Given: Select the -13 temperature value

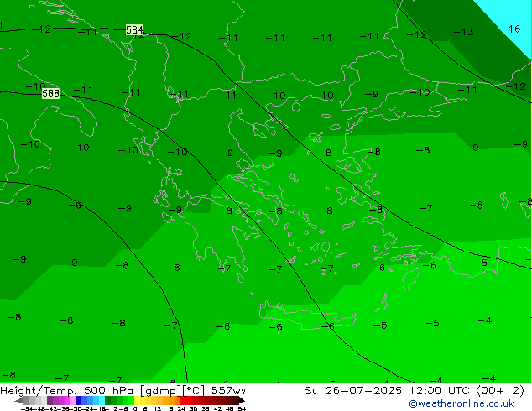Looking at the screenshot, I should (463, 32).
